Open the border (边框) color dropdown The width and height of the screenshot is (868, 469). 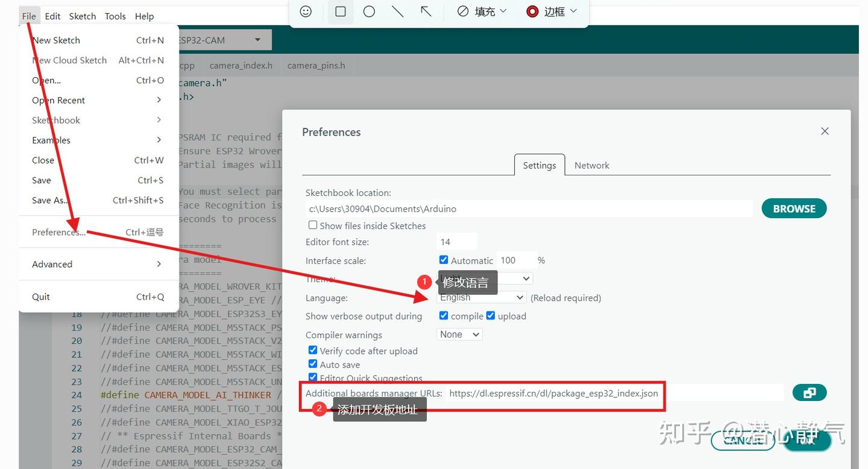click(x=552, y=11)
